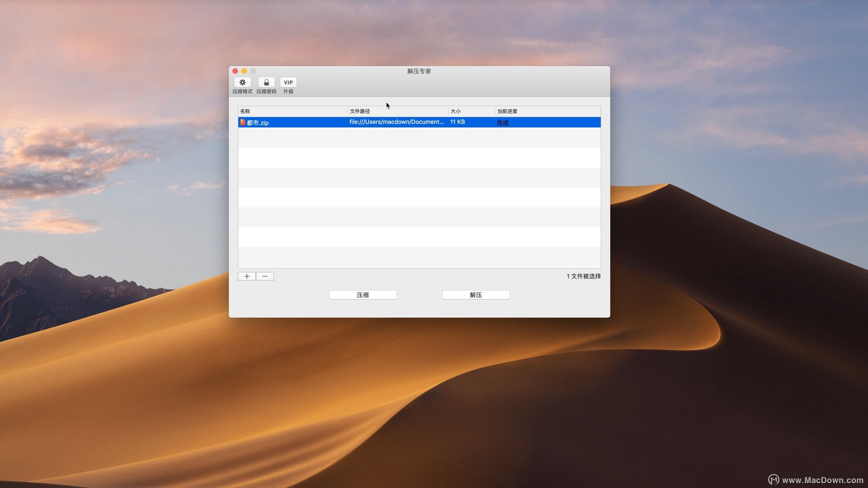Click the red zip file icon beside 都市.zip
This screenshot has width=868, height=488.
(x=243, y=122)
